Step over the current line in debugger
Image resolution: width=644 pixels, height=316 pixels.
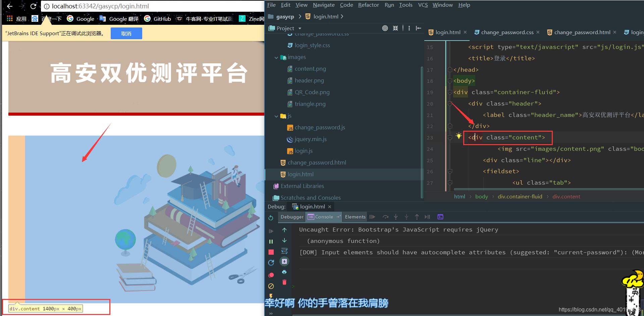click(x=386, y=217)
